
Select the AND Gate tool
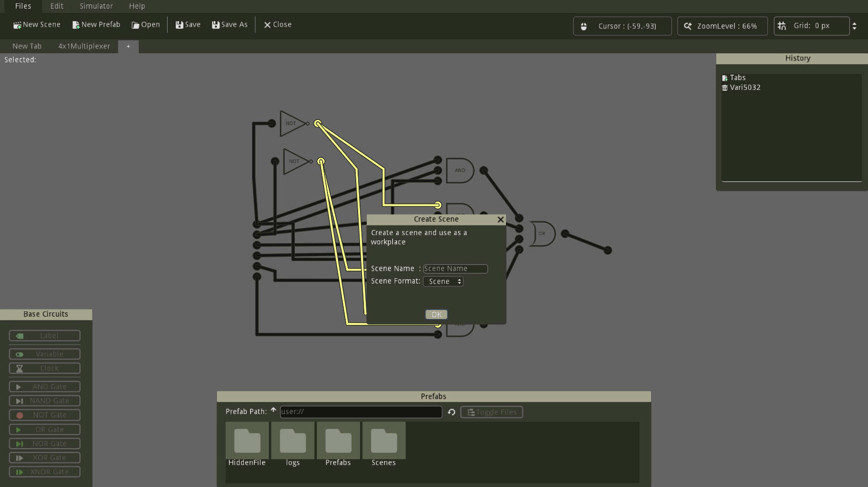coord(44,386)
